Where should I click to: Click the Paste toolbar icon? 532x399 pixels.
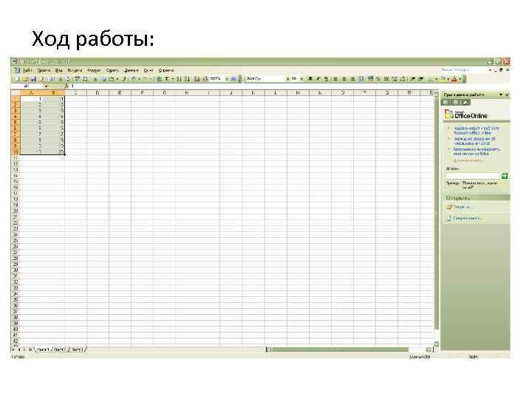click(112, 79)
